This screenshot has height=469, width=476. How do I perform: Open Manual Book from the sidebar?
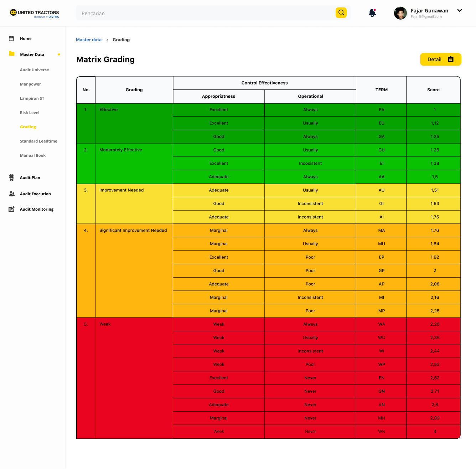(x=33, y=155)
